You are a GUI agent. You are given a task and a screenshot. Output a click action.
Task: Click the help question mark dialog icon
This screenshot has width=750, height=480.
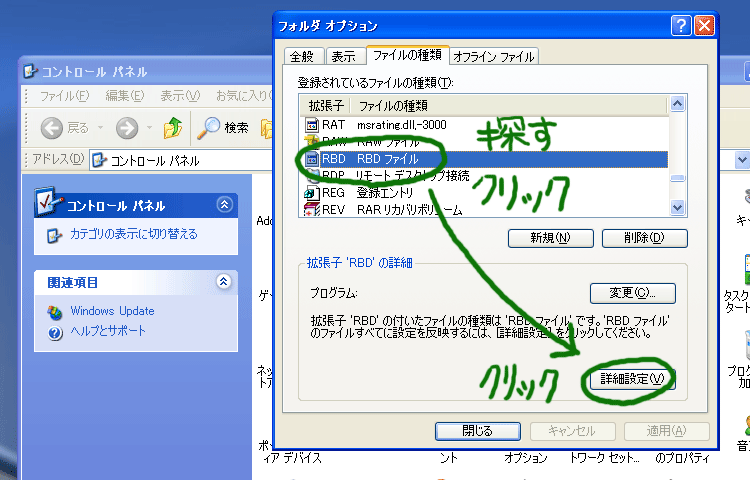point(681,27)
